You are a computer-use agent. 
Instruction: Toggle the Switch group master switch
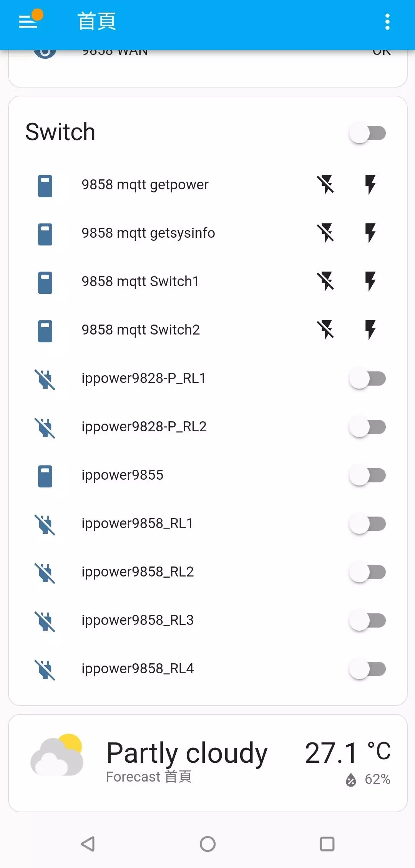[367, 133]
